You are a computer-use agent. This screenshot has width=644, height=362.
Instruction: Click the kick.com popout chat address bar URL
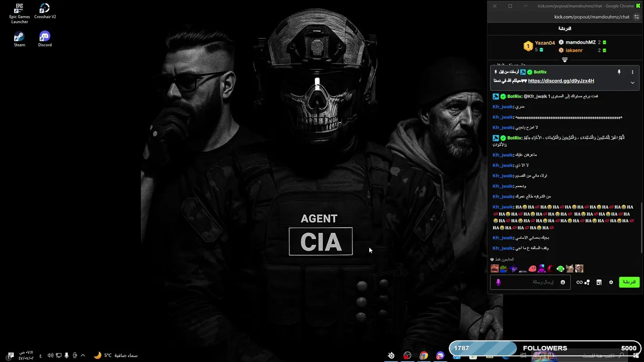click(x=592, y=17)
